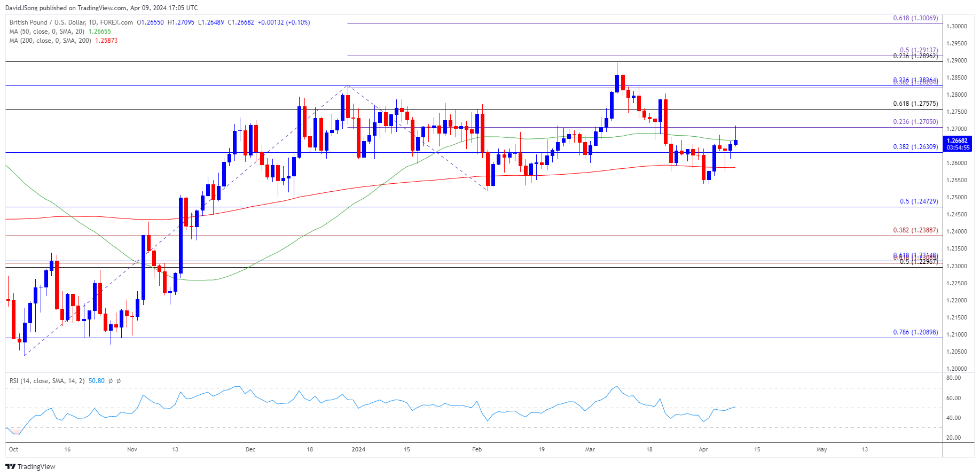The height and width of the screenshot is (476, 980).
Task: Click the 1.22000 price axis label
Action: pyautogui.click(x=957, y=301)
